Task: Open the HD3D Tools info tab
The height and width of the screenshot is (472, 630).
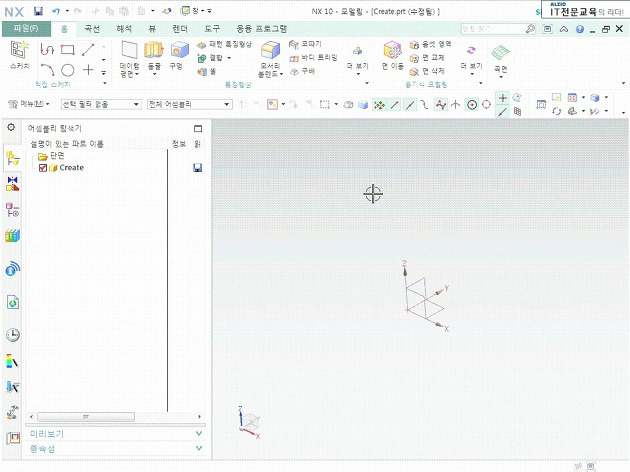Action: point(13,269)
